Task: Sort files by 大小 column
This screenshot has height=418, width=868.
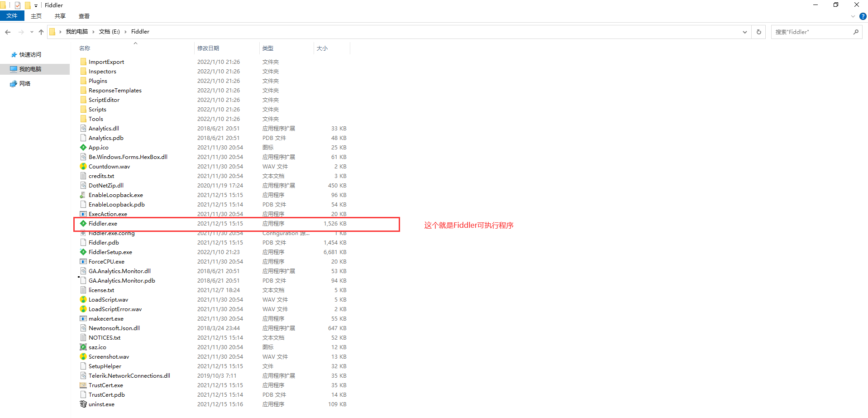Action: click(x=322, y=48)
